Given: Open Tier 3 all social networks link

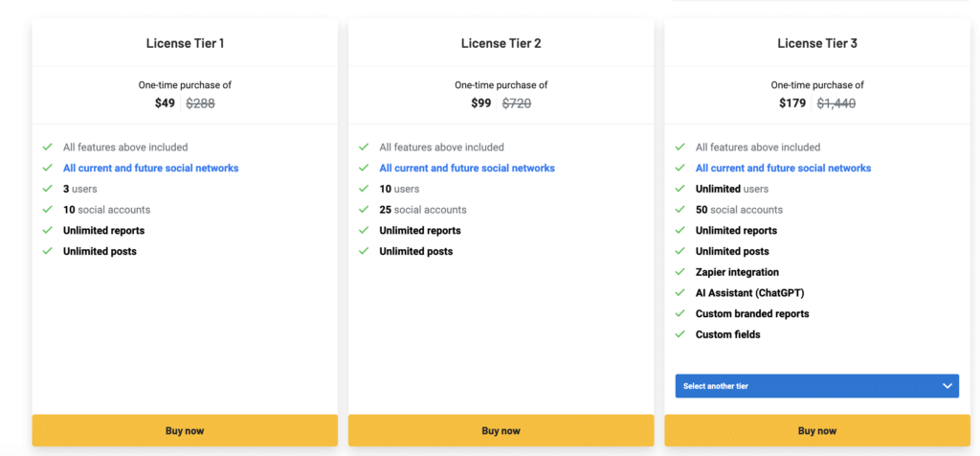Looking at the screenshot, I should click(x=783, y=168).
